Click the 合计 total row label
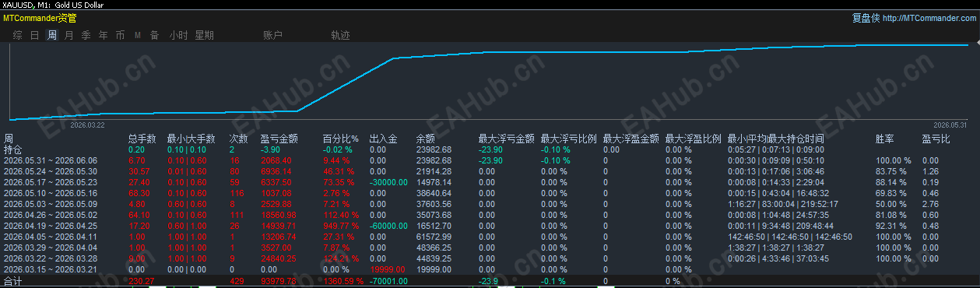Screen dimensions: 980x288 (13, 281)
